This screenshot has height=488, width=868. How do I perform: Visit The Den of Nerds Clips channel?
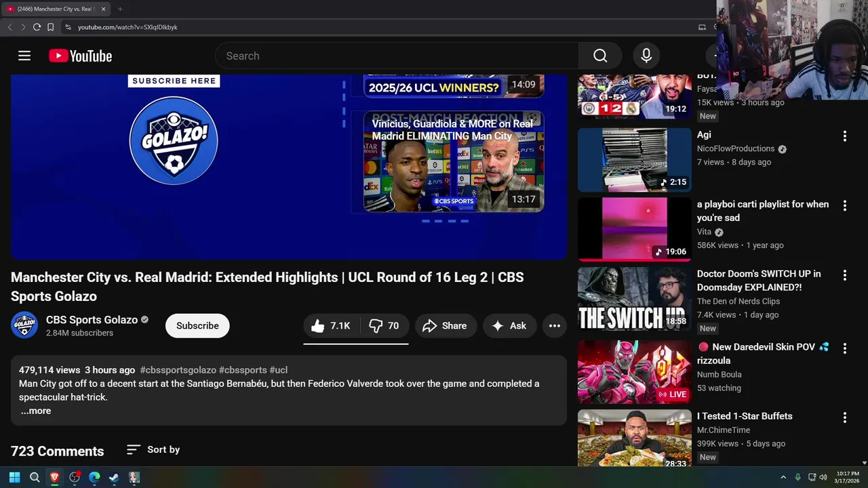[x=738, y=301]
